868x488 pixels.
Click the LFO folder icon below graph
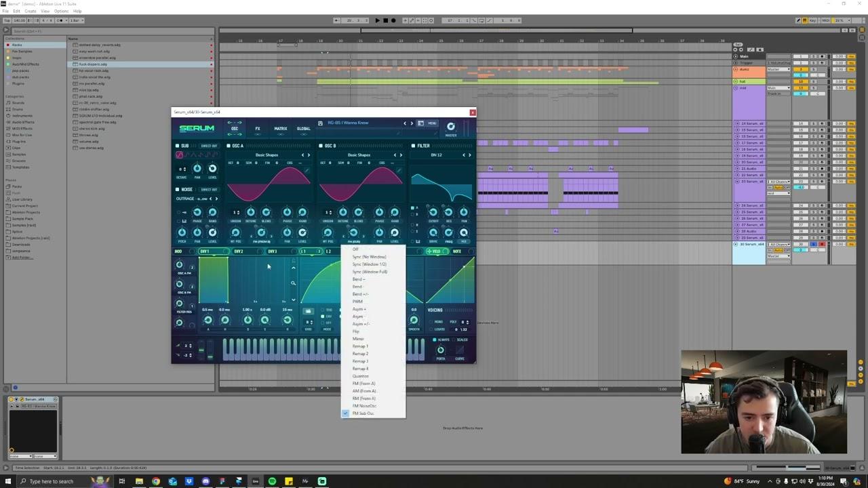click(x=308, y=311)
